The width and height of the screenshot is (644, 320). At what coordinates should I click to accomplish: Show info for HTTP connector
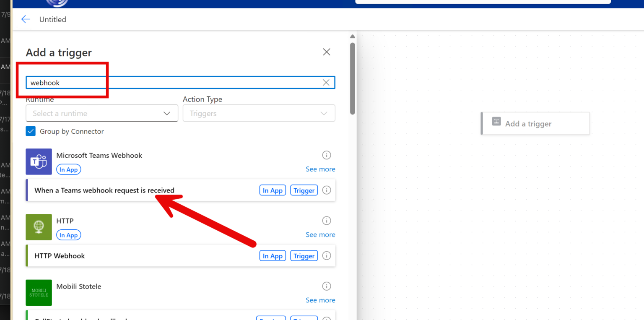pos(326,221)
